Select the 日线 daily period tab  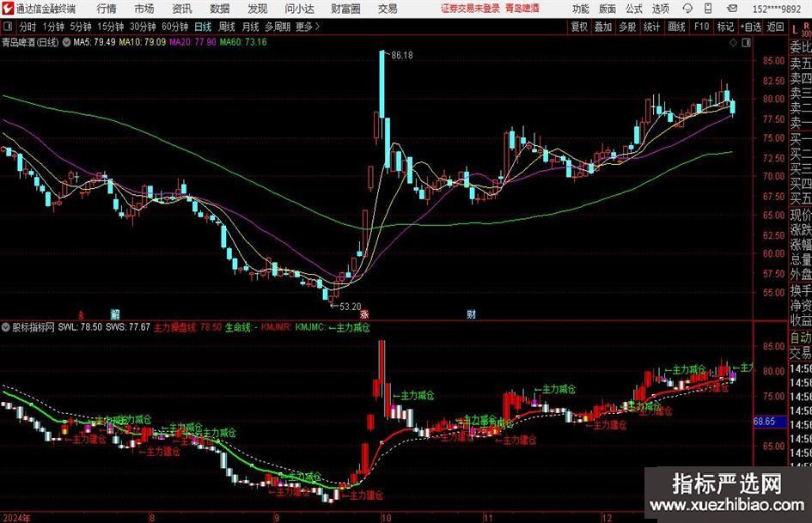[203, 27]
